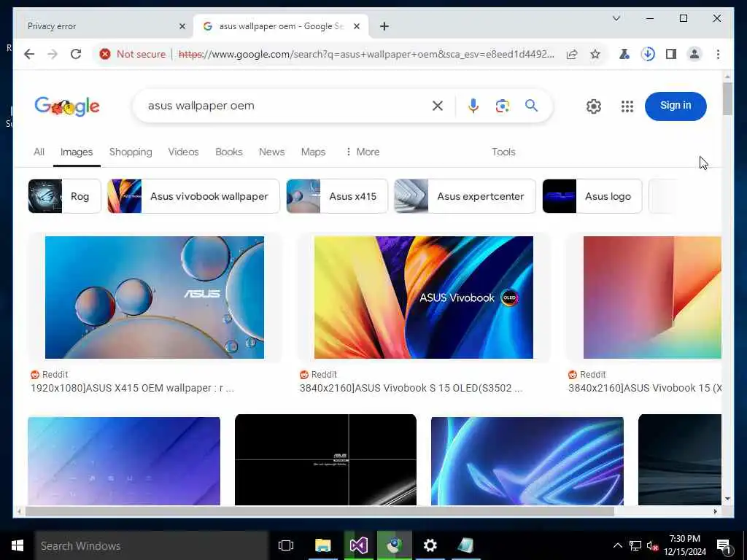Open the Not secure site info badge
This screenshot has height=560, width=747.
133,54
